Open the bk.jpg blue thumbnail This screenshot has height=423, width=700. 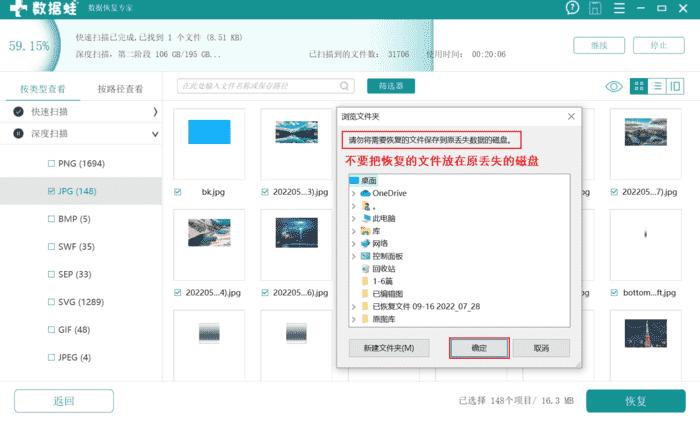(x=209, y=132)
